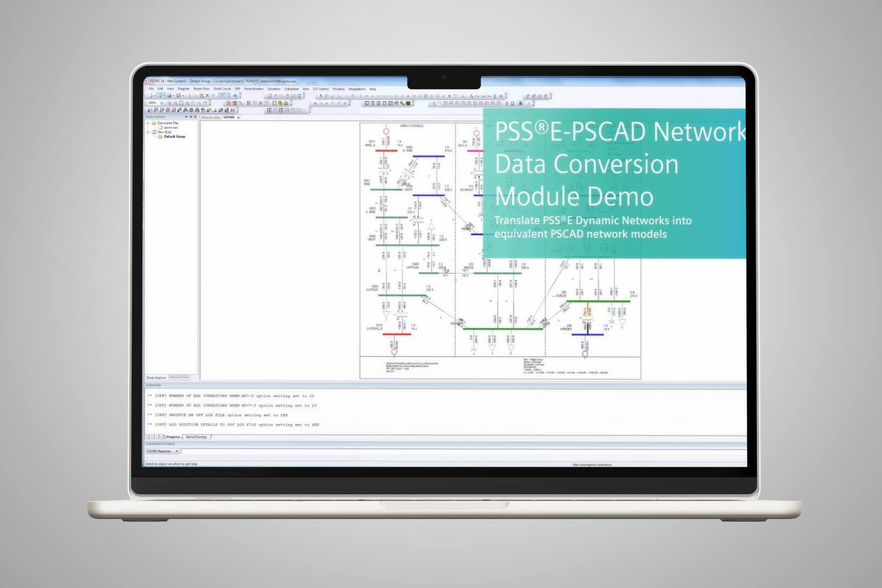This screenshot has height=588, width=882.
Task: Switch to the Network Tree tab
Action: (179, 377)
